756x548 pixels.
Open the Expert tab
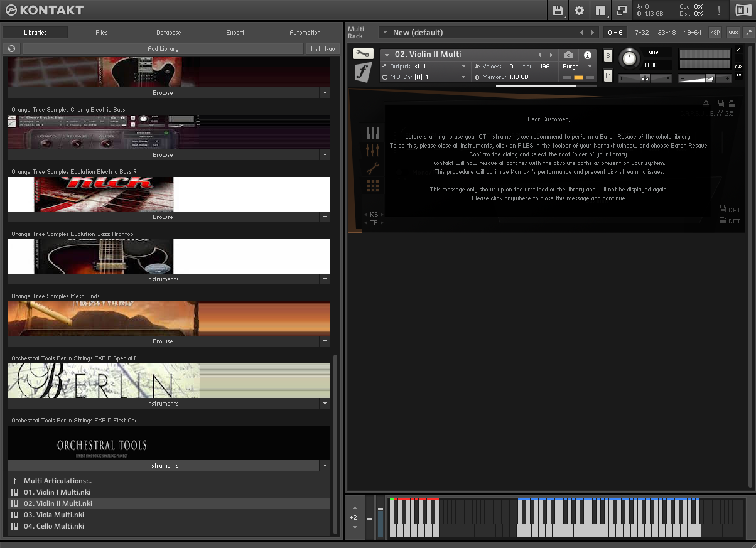point(235,32)
